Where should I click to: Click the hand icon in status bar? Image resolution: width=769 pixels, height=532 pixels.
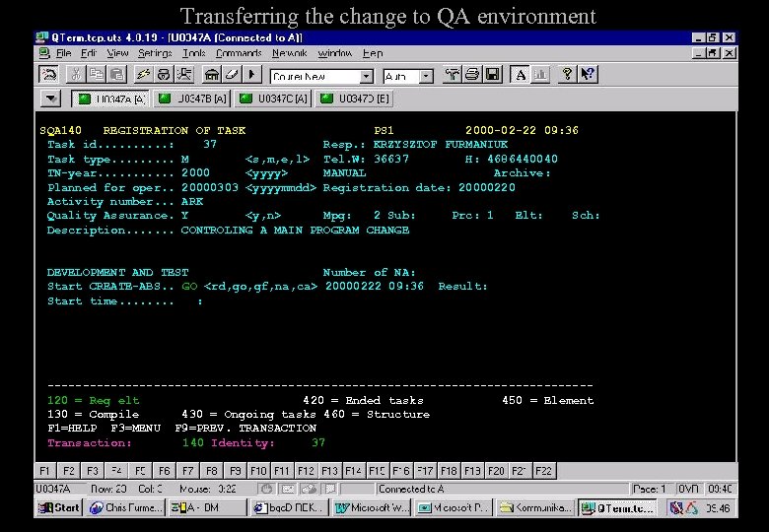(x=267, y=489)
